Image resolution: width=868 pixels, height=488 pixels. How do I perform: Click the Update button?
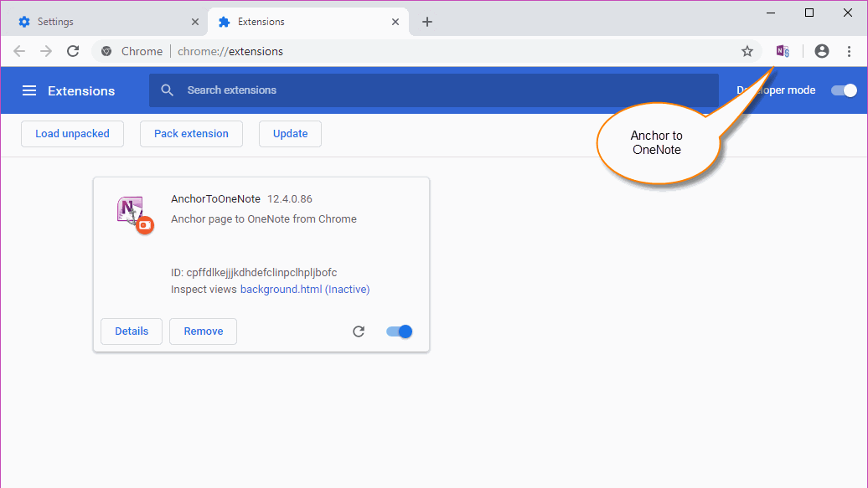[x=290, y=134]
